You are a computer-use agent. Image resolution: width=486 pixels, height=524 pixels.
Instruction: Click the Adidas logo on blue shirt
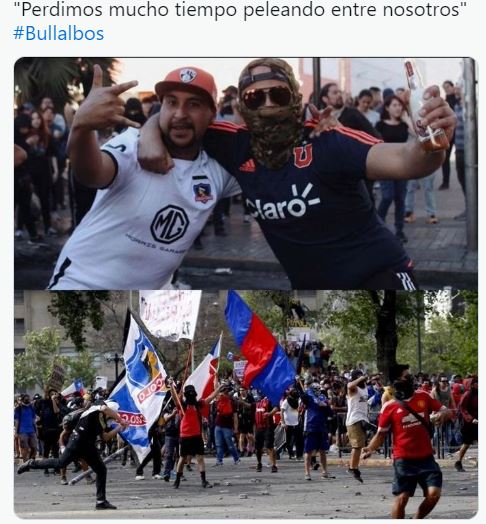pos(248,166)
